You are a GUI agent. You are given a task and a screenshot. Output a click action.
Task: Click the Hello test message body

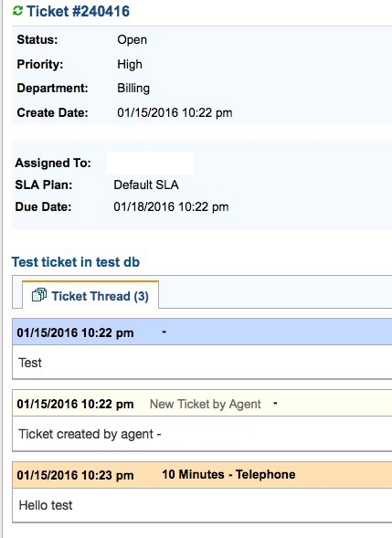pyautogui.click(x=46, y=505)
